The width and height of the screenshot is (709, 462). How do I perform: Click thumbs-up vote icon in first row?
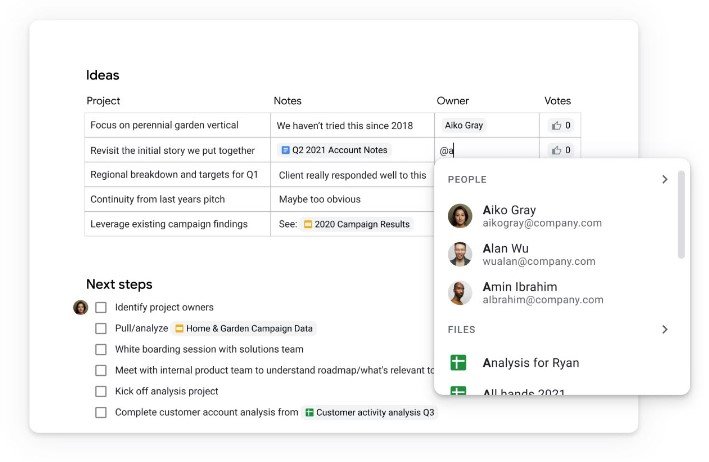(x=556, y=126)
